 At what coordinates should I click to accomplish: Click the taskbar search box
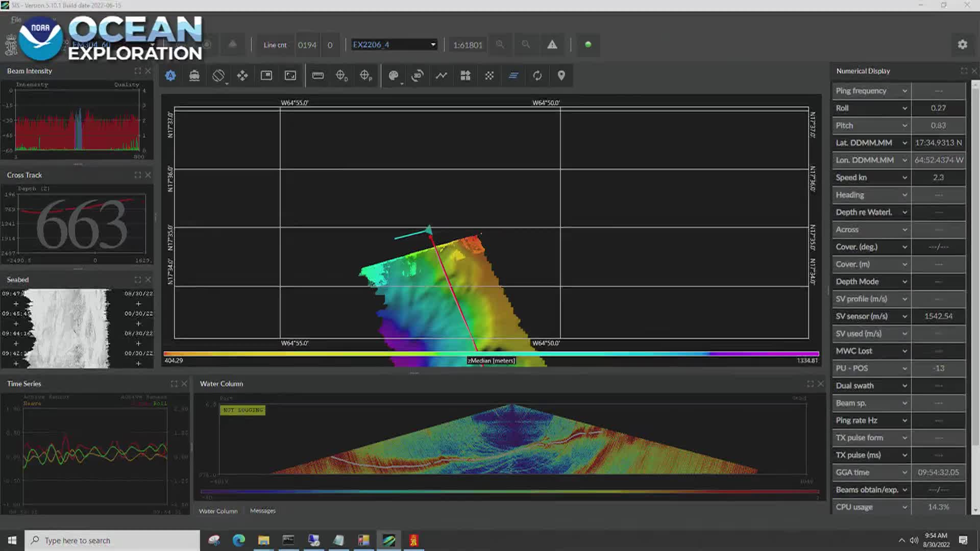112,540
